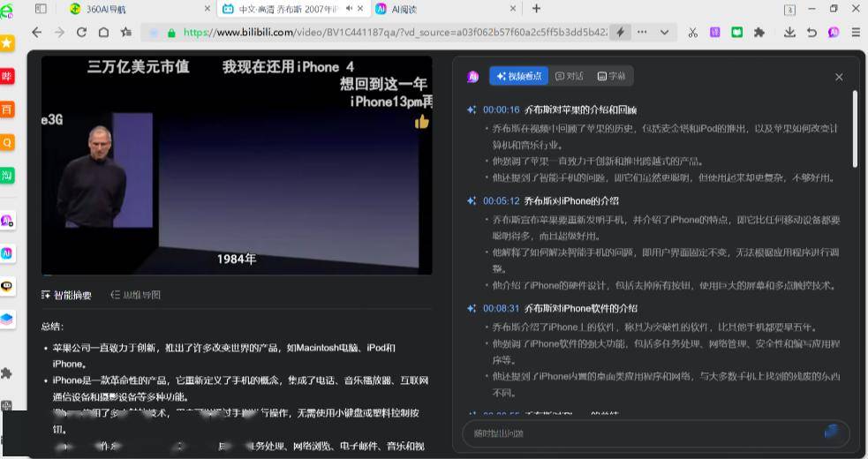Switch to the 对话 tab
868x459 pixels.
tap(570, 77)
